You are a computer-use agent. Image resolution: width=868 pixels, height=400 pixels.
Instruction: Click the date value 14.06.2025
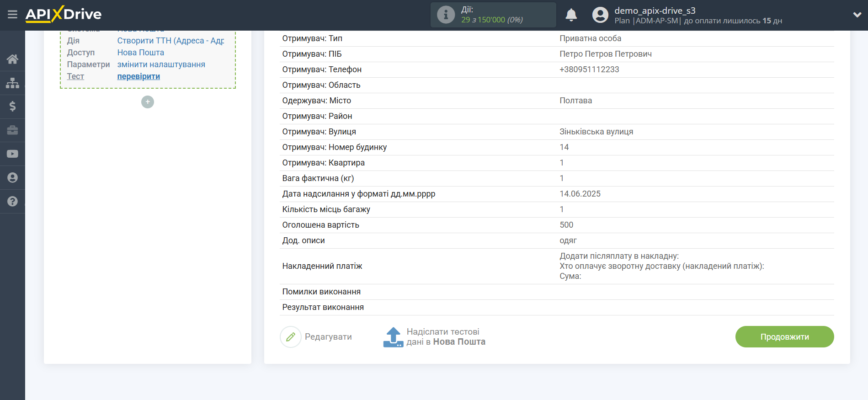pyautogui.click(x=580, y=194)
